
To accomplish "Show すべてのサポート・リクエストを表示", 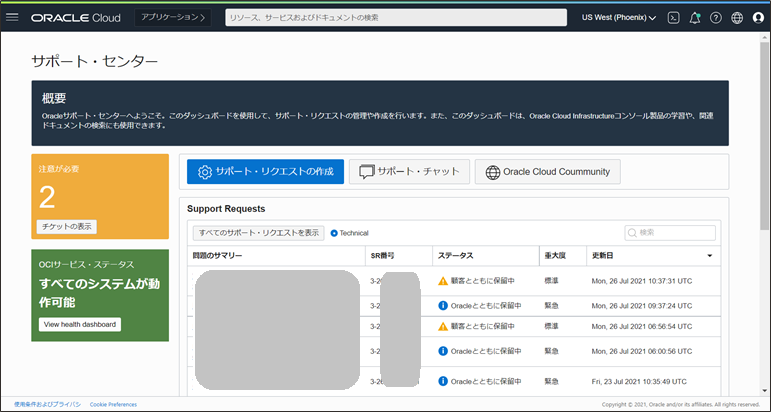I will (259, 233).
